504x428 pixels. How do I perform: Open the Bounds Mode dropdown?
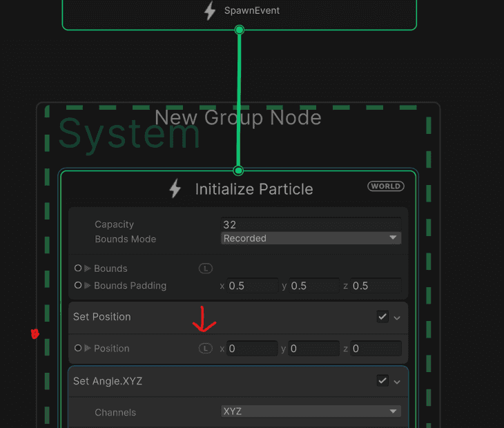click(x=311, y=238)
